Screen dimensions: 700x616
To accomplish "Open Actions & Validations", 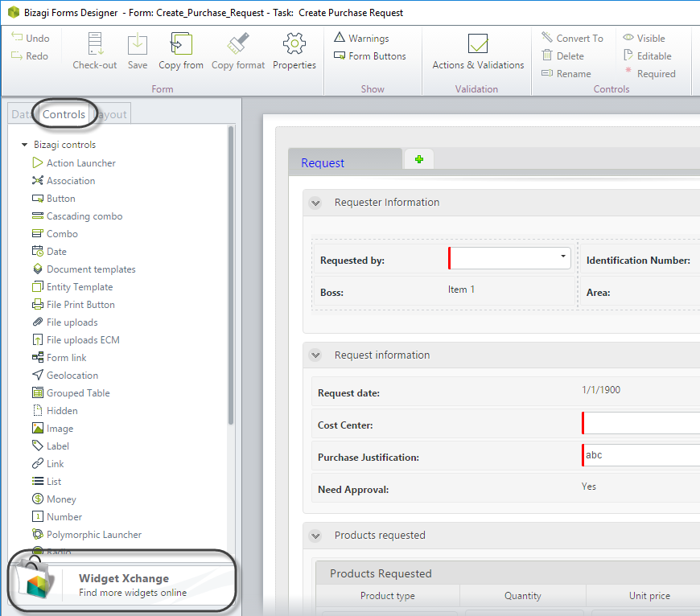I will (x=478, y=51).
